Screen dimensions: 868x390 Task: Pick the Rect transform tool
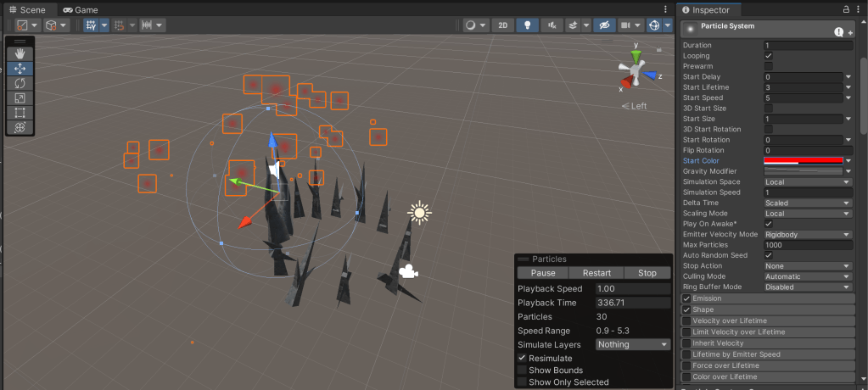click(19, 112)
